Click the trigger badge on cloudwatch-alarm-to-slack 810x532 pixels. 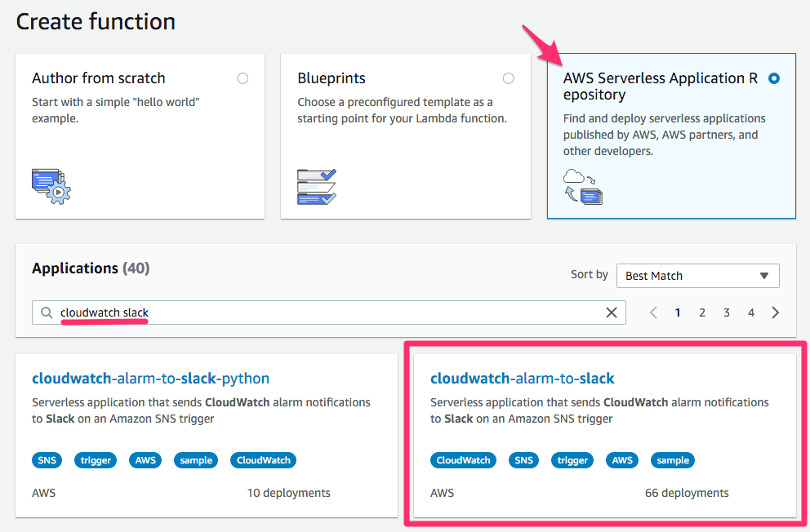click(x=572, y=459)
